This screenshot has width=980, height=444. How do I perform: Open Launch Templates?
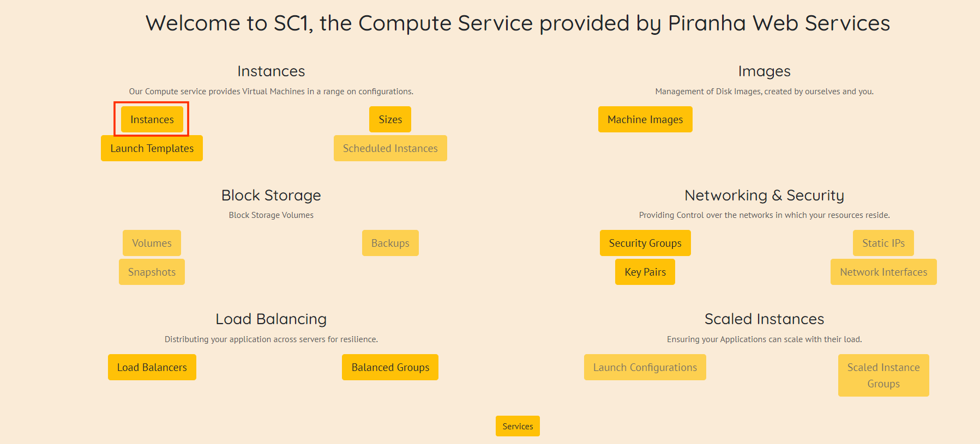pyautogui.click(x=152, y=148)
